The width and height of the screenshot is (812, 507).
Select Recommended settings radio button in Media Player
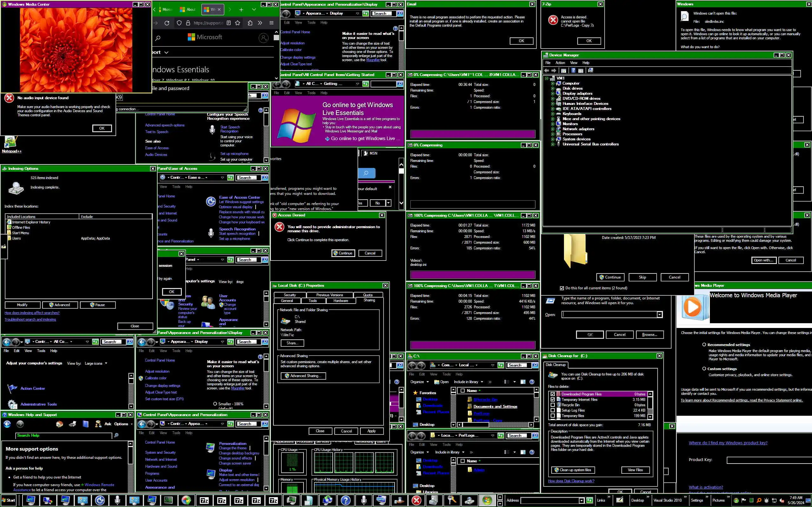(x=704, y=344)
